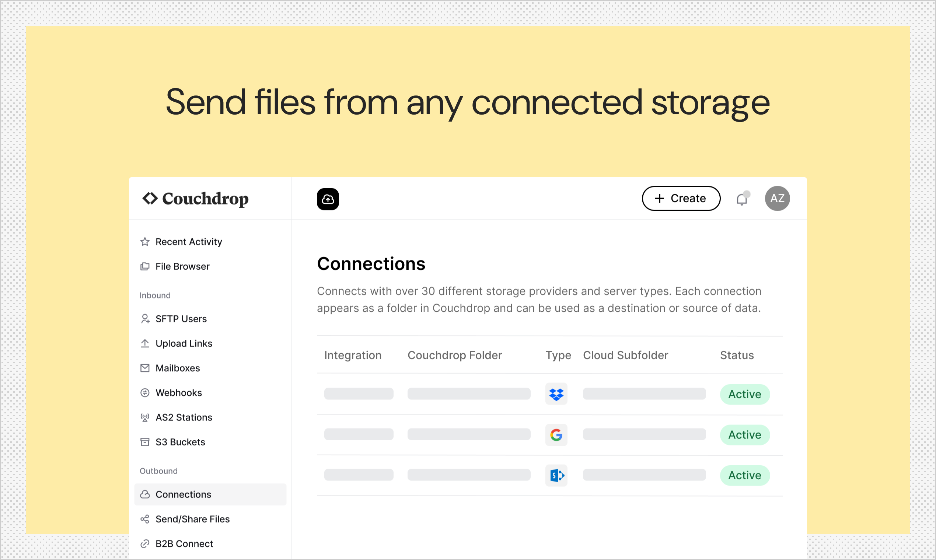Select Upload Links in the sidebar
Screen dimensions: 936x560
tap(184, 343)
